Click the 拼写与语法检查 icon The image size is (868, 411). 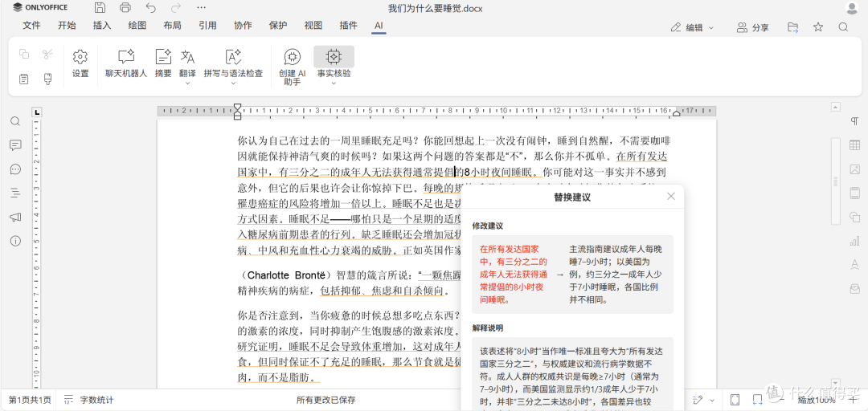(x=233, y=56)
